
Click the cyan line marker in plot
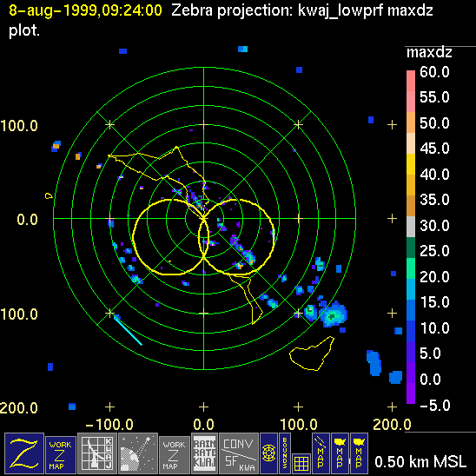click(128, 331)
